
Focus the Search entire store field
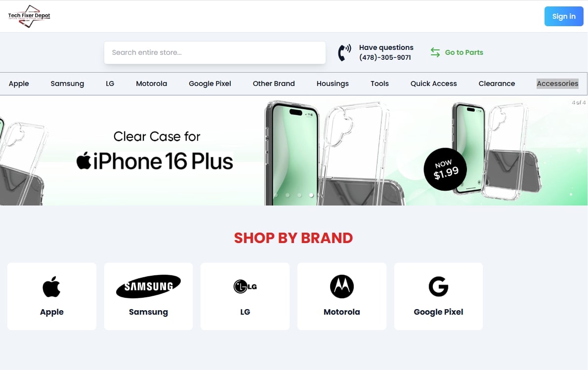(x=215, y=52)
